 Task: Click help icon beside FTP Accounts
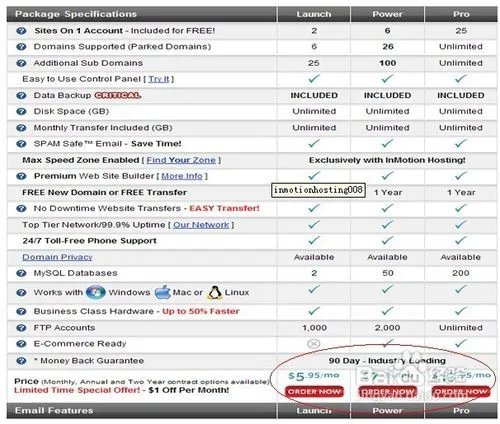click(x=21, y=328)
